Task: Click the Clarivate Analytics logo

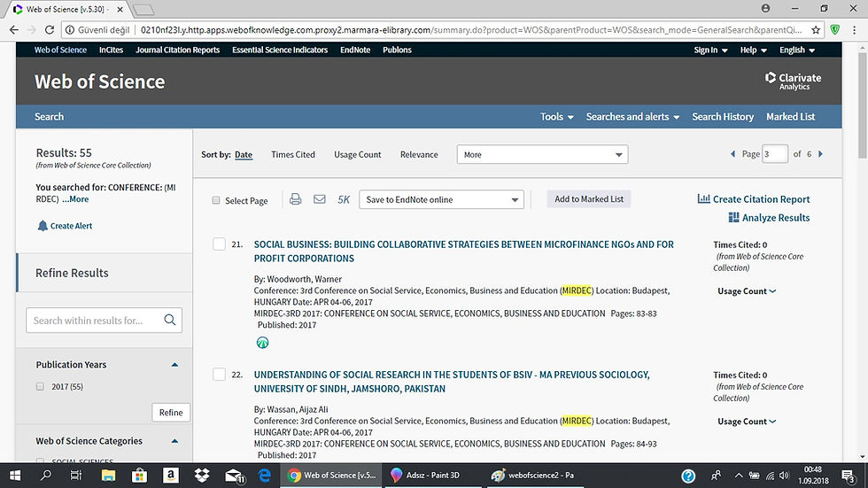Action: 794,81
